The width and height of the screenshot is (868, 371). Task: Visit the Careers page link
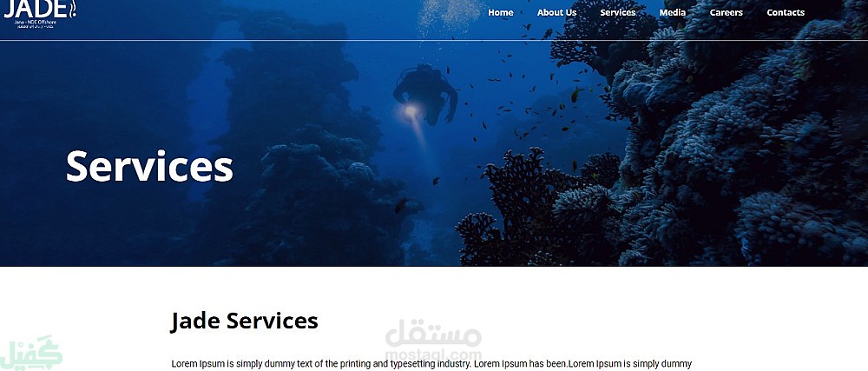[x=726, y=12]
